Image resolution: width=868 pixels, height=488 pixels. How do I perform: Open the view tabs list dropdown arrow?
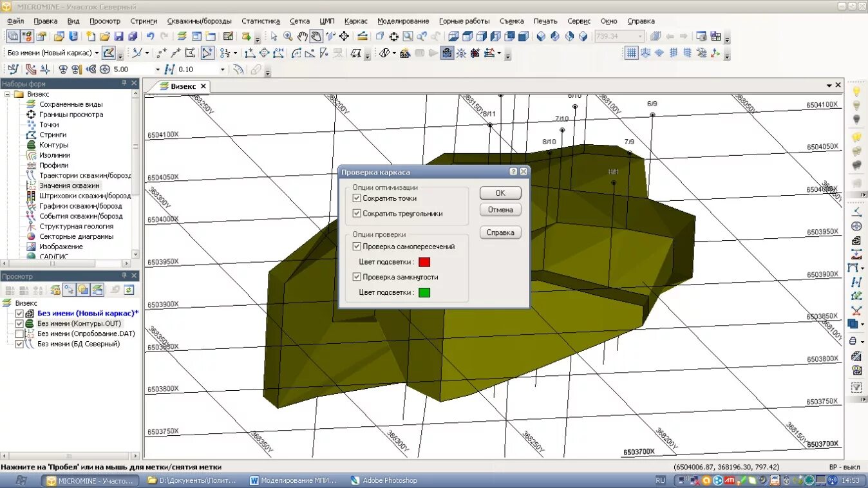pyautogui.click(x=829, y=86)
